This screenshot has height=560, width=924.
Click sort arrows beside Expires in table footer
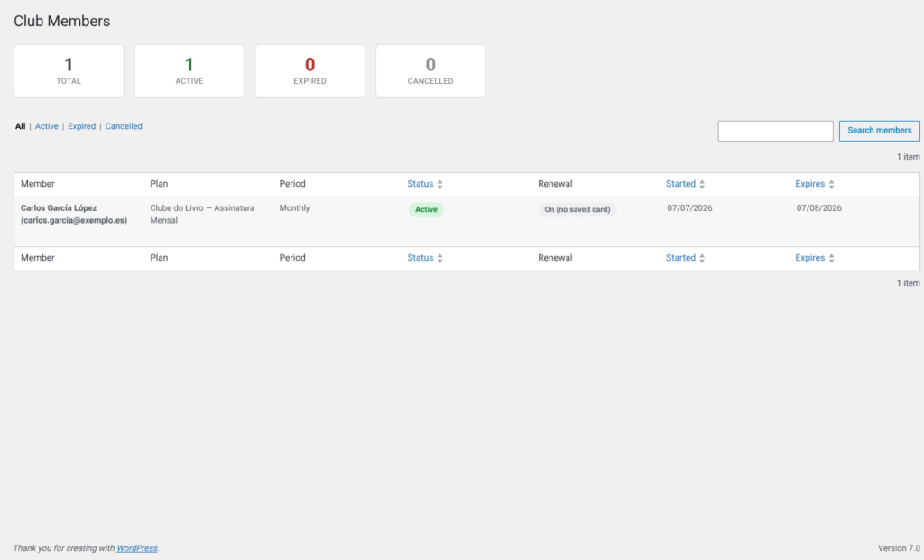click(x=831, y=258)
